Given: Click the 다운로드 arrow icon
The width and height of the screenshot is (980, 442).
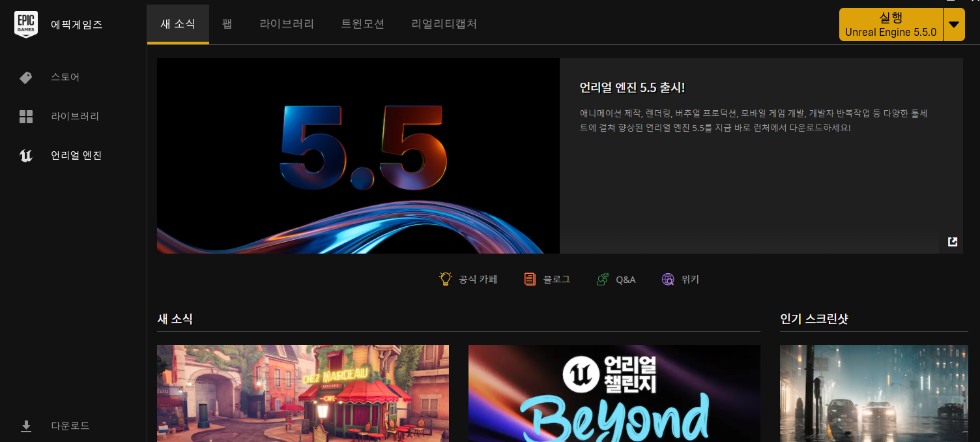Looking at the screenshot, I should (x=26, y=426).
